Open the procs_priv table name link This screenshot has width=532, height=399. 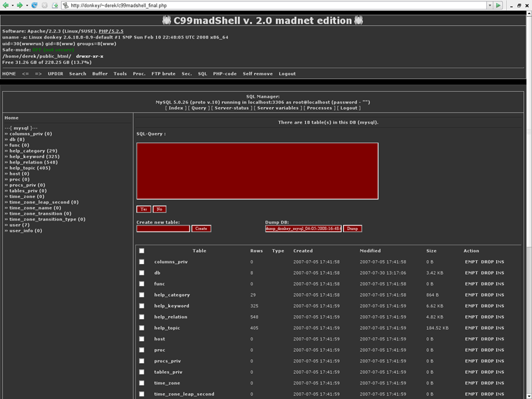(168, 361)
